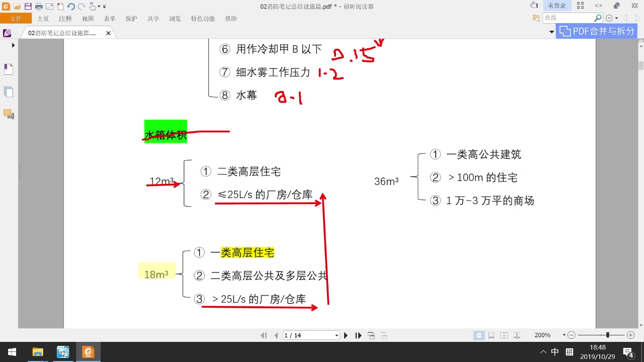
Task: Open the 200% zoom level dropdown
Action: tap(563, 335)
